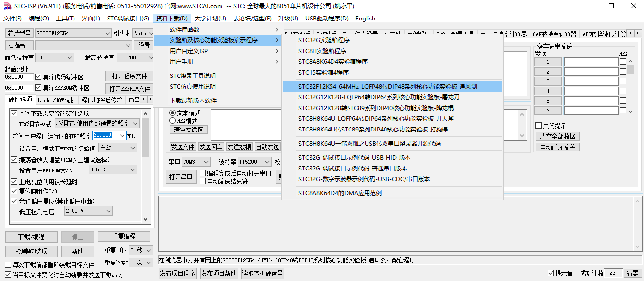Open STC调试接口(G) menu
This screenshot has height=281, width=644.
point(128,19)
